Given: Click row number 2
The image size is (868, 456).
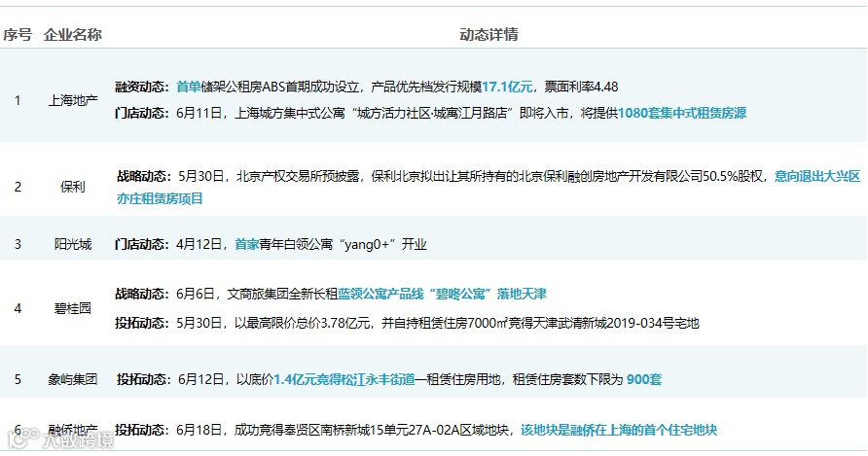Looking at the screenshot, I should pos(18,187).
